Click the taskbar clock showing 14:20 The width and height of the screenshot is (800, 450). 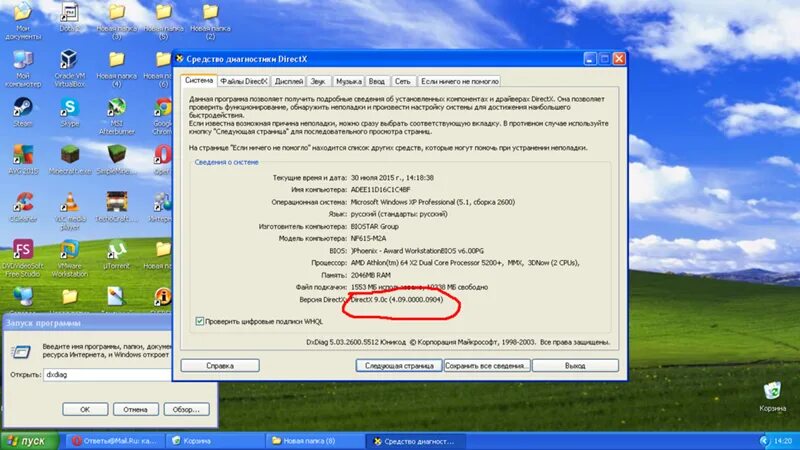[x=783, y=440]
